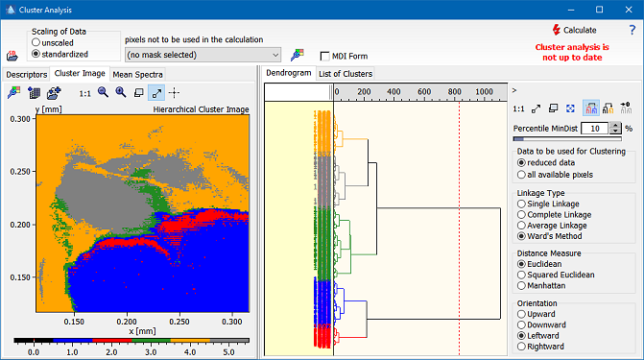Set orientation to Rightward
644x360 pixels.
pos(541,347)
